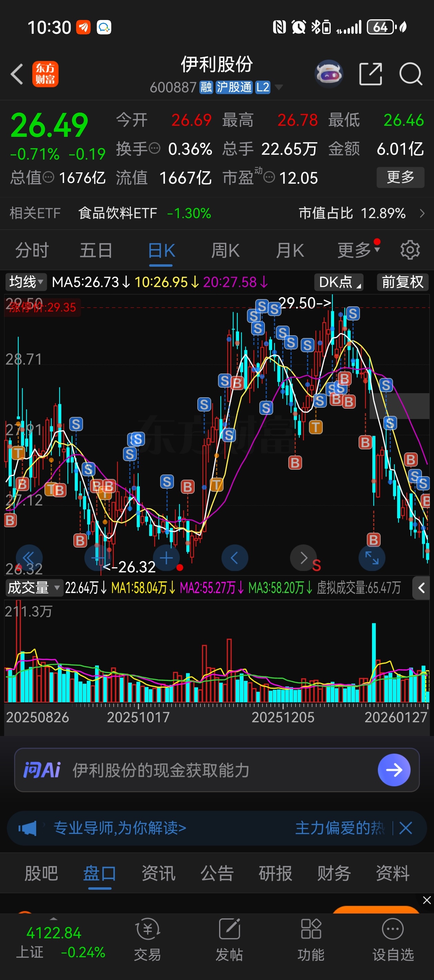Tap the 融 margin badge
434x980 pixels.
pyautogui.click(x=206, y=87)
